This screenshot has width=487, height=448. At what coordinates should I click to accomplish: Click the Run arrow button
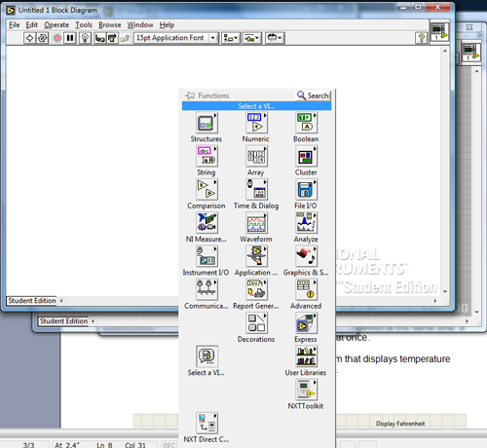pos(29,38)
